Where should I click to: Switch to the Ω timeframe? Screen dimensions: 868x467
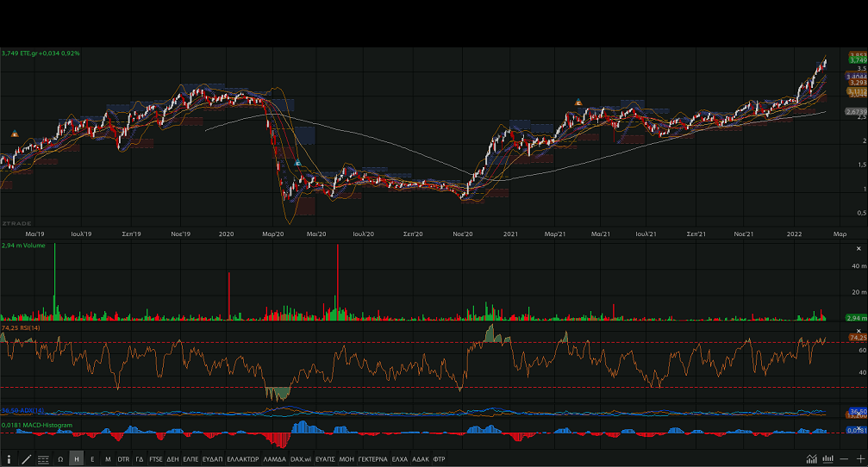coord(60,459)
